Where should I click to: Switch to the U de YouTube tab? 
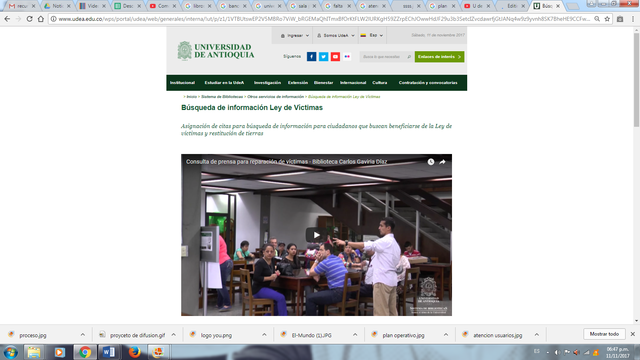476,6
